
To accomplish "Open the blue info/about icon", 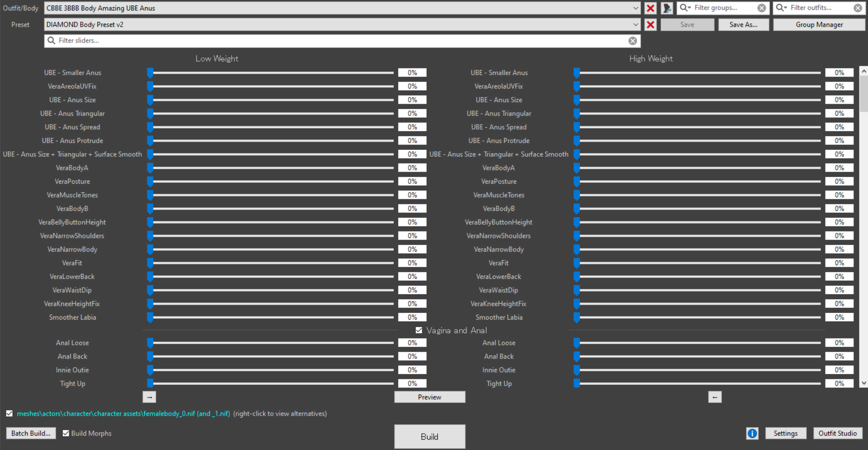I will 752,433.
